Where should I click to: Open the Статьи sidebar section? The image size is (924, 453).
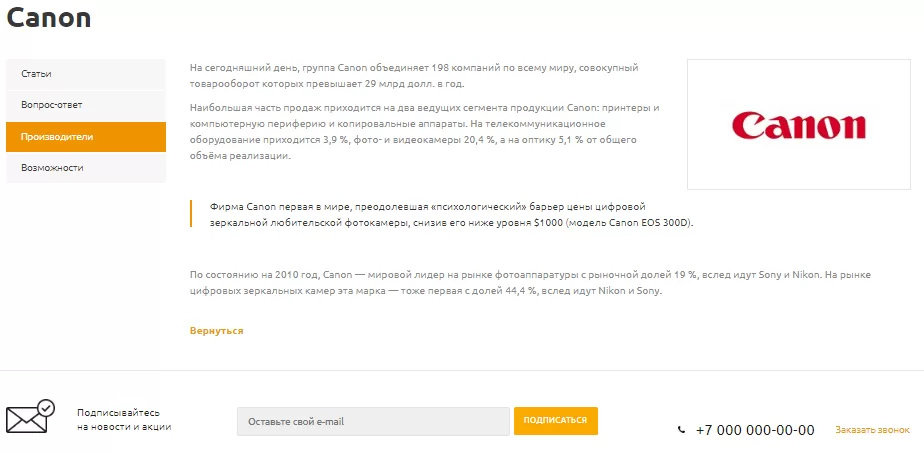click(86, 74)
